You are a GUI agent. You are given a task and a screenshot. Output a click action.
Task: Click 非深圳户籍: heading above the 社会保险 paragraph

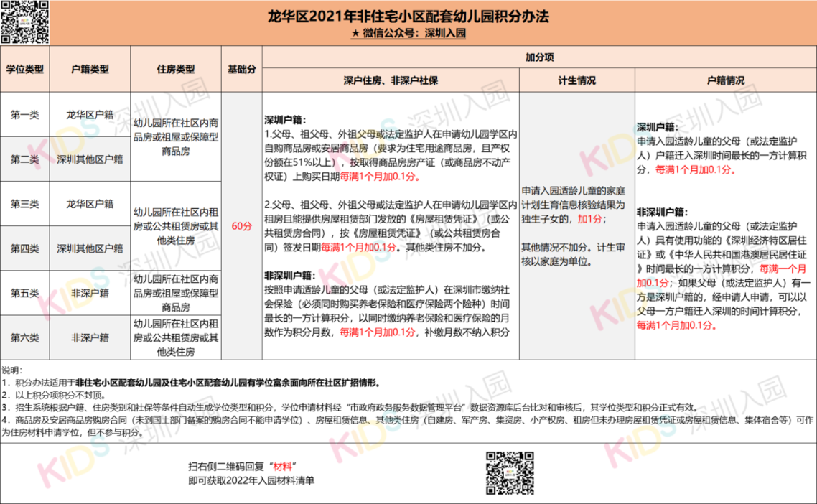[x=290, y=276]
